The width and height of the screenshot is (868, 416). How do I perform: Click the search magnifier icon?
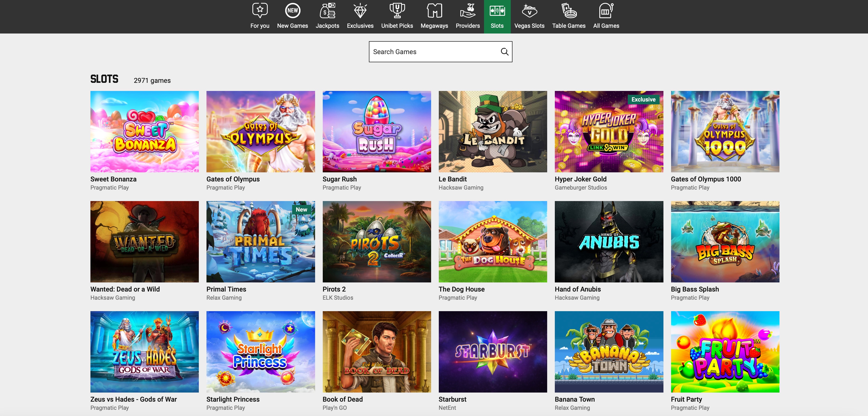coord(504,51)
